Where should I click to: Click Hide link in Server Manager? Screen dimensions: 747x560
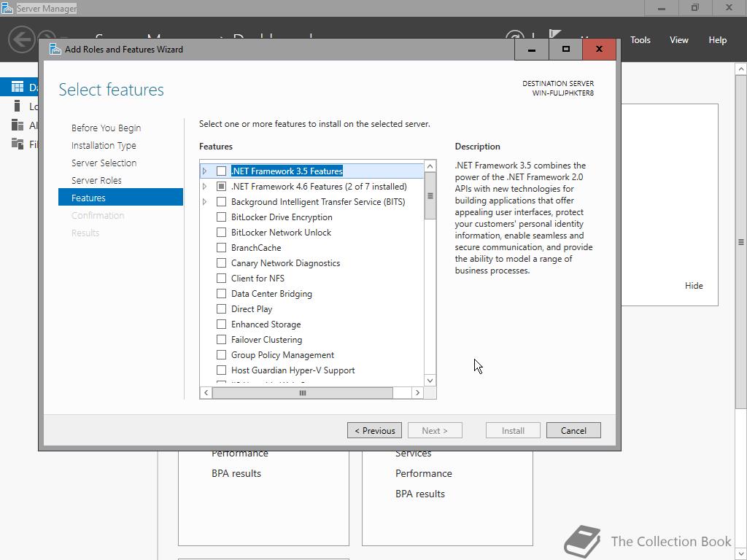694,285
